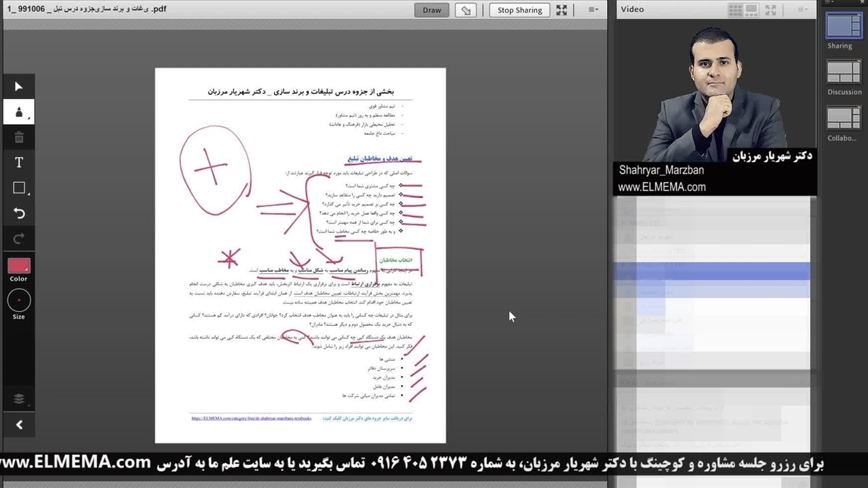Select the arrow Selection tool in whiteboard toolbar
Viewport: 868px width, 488px height.
[19, 87]
